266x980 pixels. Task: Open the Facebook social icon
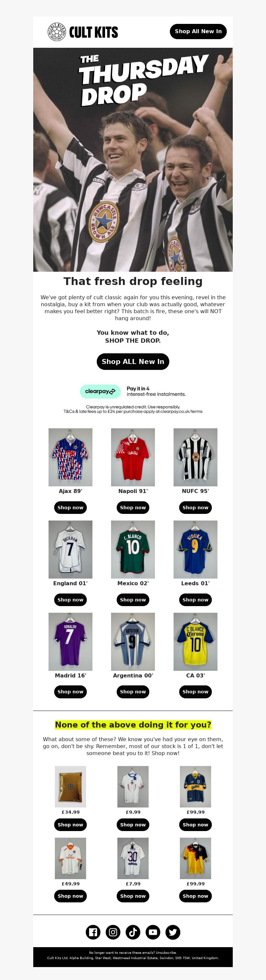(x=93, y=932)
